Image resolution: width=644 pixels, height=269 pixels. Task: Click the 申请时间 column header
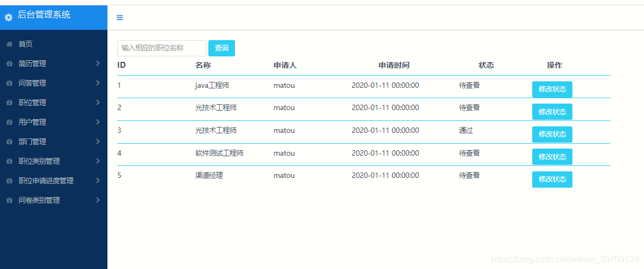pyautogui.click(x=394, y=65)
